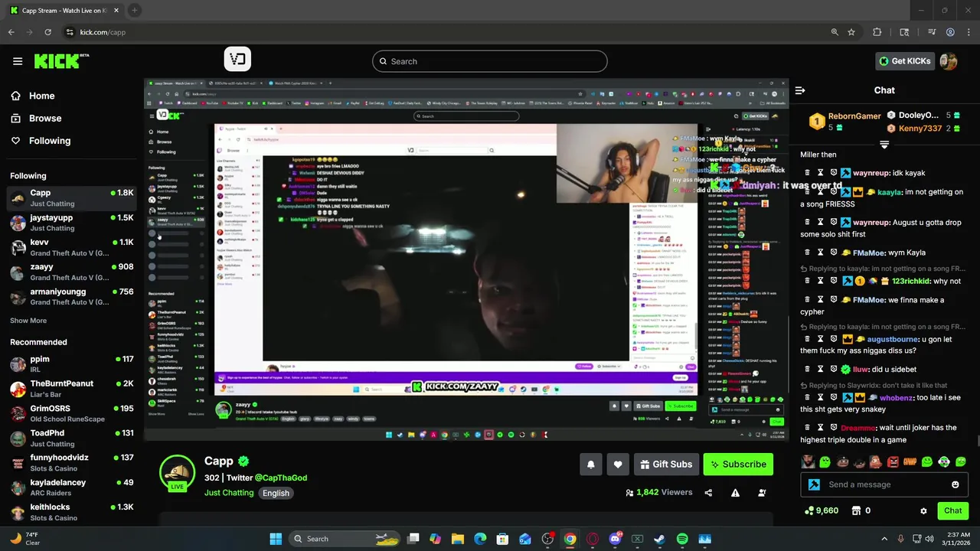This screenshot has height=551, width=980.
Task: Click the user moderators icon beside report
Action: coord(762,493)
